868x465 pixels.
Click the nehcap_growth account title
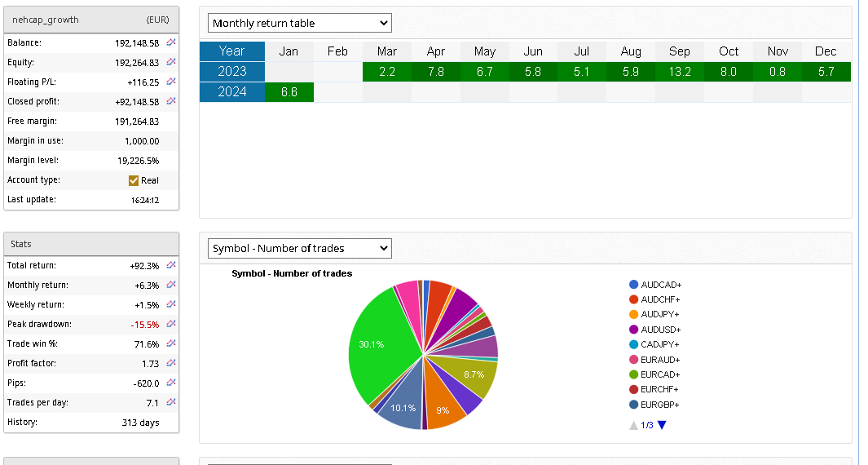coord(46,19)
